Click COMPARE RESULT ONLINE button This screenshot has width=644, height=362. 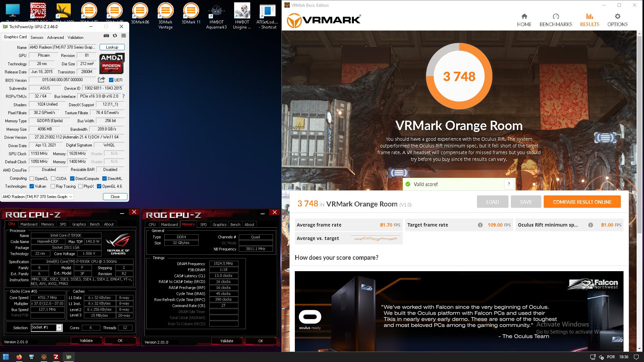pyautogui.click(x=582, y=202)
